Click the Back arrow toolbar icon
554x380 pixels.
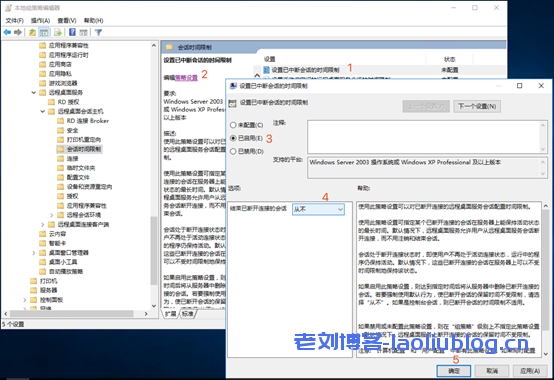(7, 32)
